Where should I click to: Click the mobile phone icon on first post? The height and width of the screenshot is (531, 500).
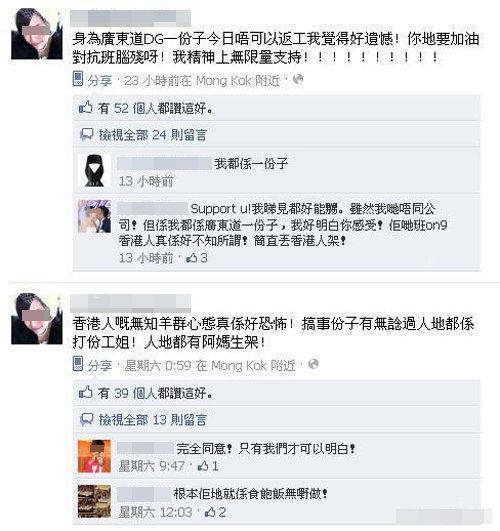pos(78,79)
